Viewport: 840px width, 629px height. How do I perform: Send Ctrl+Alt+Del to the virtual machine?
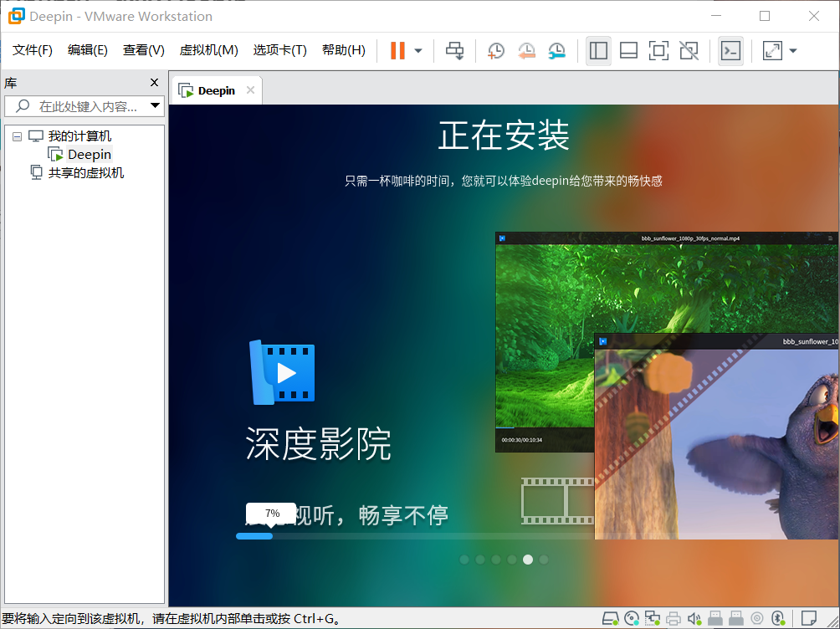click(x=455, y=51)
